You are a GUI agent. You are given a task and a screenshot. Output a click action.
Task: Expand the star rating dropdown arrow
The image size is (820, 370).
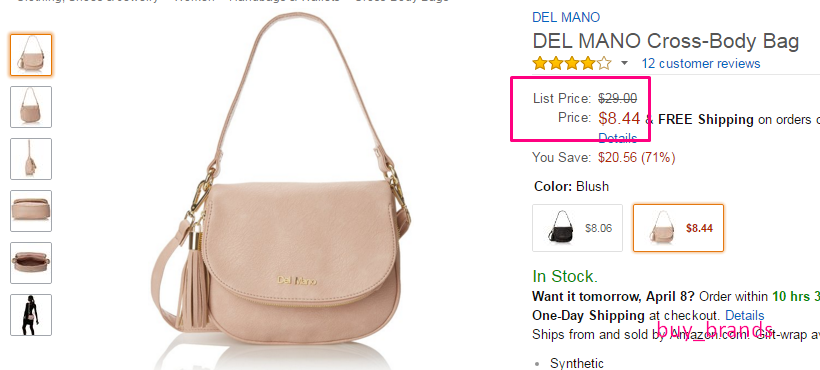(x=624, y=64)
